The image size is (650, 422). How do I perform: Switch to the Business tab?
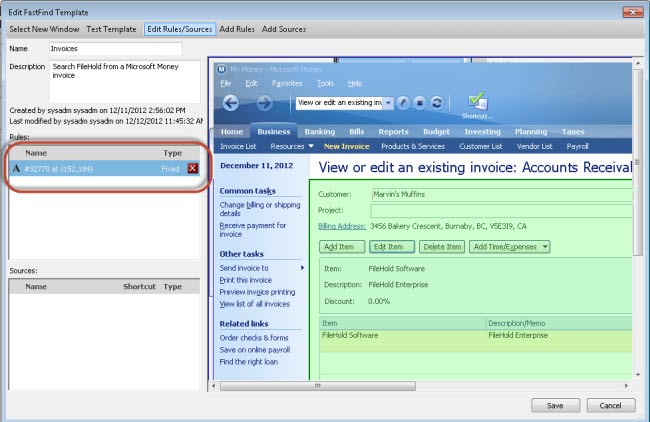[x=274, y=131]
